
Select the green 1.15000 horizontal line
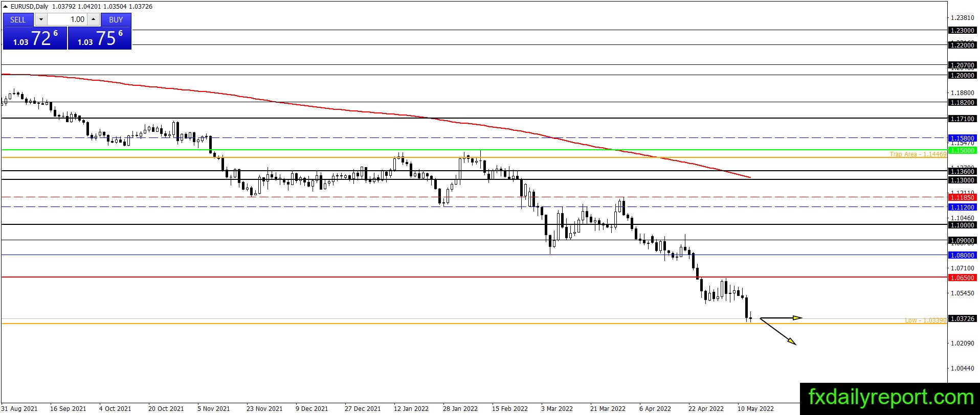(x=474, y=150)
